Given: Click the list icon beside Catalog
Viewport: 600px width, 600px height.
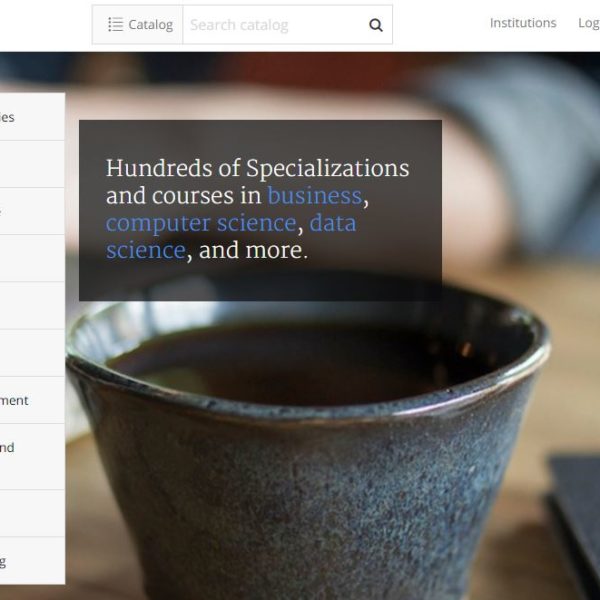Looking at the screenshot, I should point(115,24).
